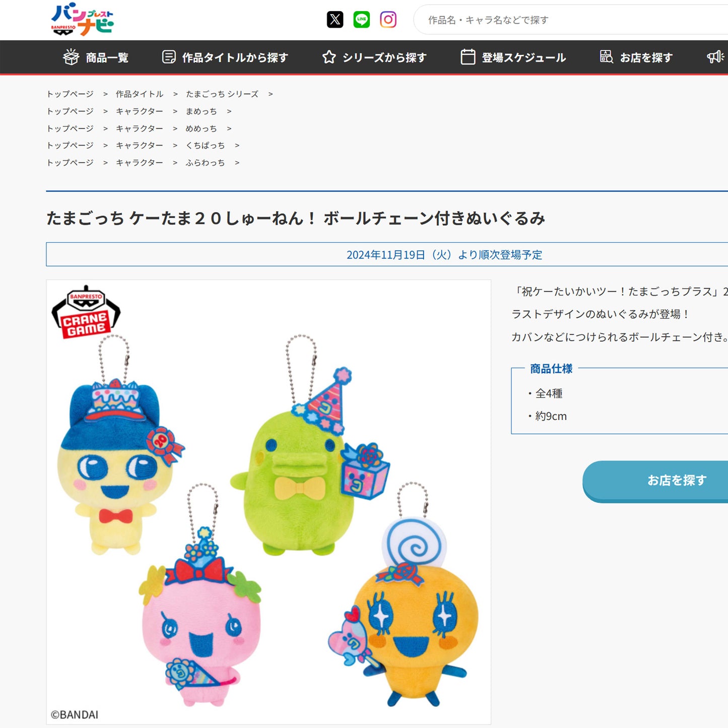Click the calendar icon beside 登場スケジュール
Viewport: 728px width, 728px height.
coord(468,57)
